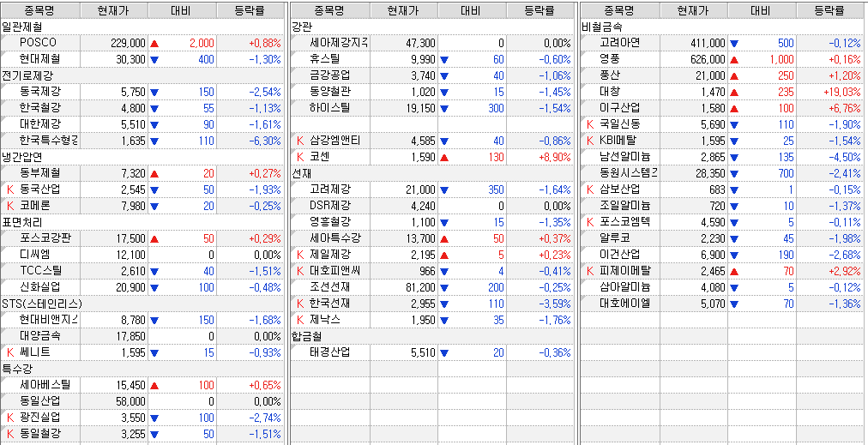Click the K marker beside 동국산업
The height and width of the screenshot is (445, 868).
(x=10, y=189)
